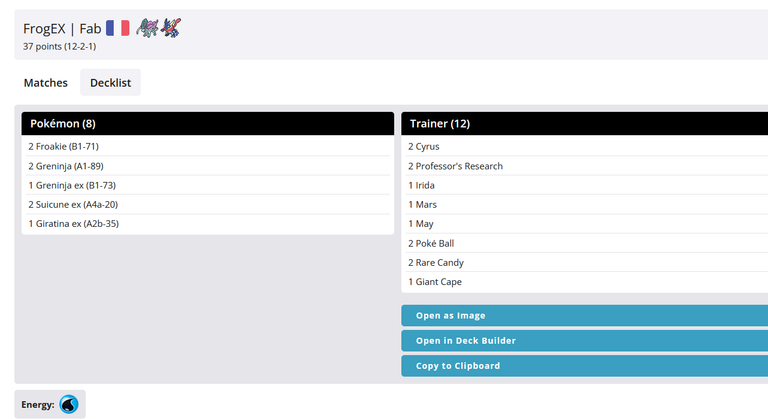Click the player name FrogEX | Fab
768x419 pixels.
(62, 29)
